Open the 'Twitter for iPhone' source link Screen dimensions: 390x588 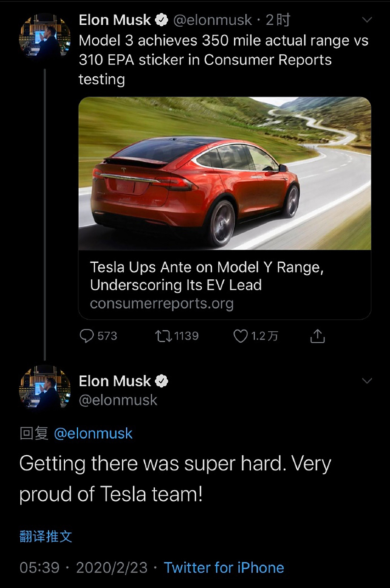point(224,568)
